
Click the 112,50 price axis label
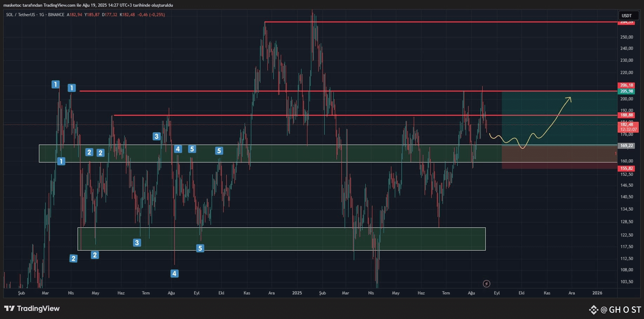click(x=627, y=259)
